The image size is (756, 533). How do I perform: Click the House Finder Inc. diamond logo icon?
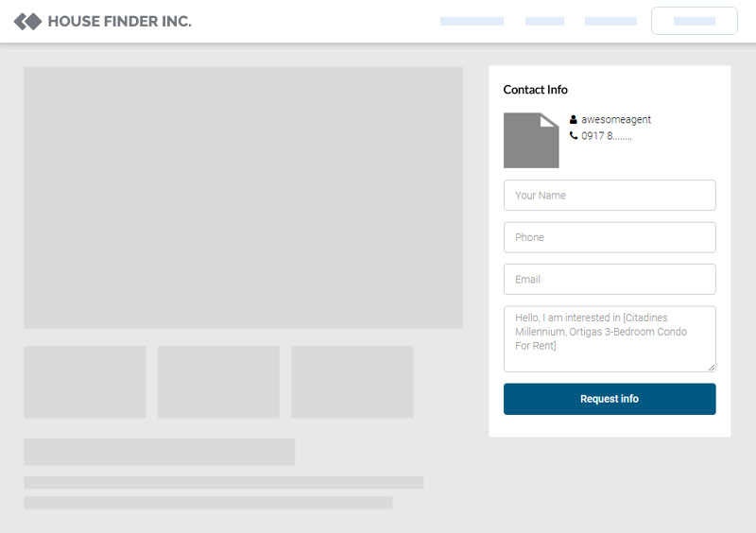pyautogui.click(x=28, y=22)
